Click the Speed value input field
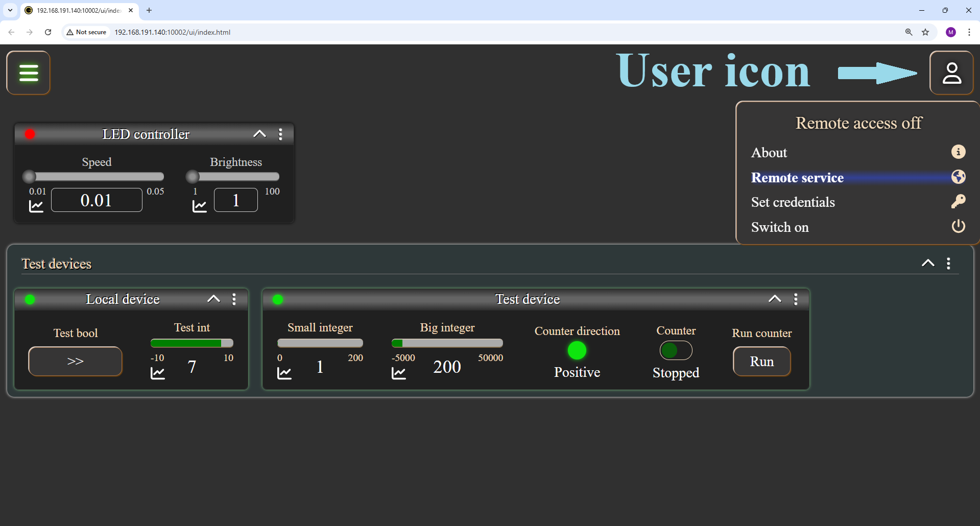The height and width of the screenshot is (526, 980). [97, 200]
